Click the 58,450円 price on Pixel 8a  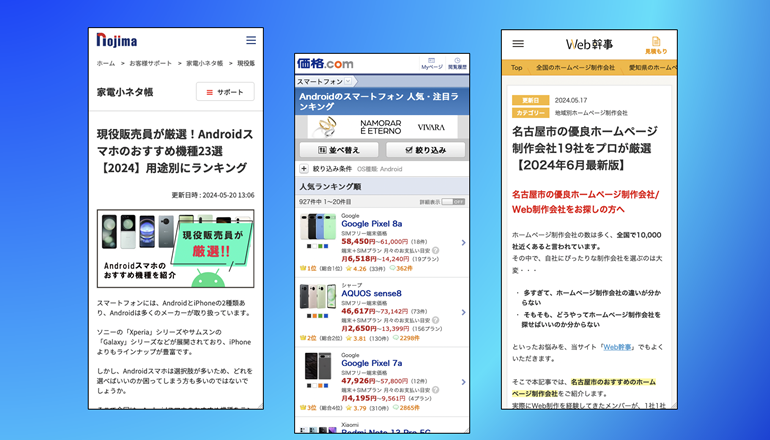[358, 242]
